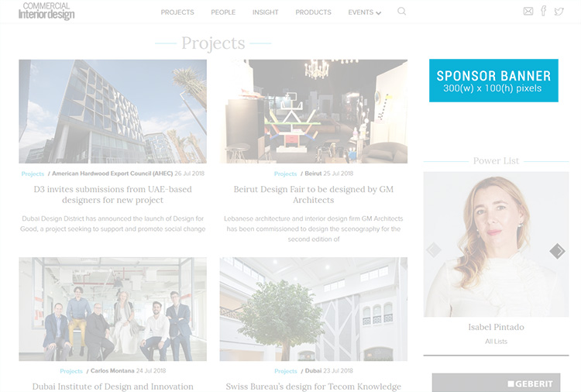Click the Geberit advertisement banner
The height and width of the screenshot is (392, 581).
pyautogui.click(x=496, y=383)
